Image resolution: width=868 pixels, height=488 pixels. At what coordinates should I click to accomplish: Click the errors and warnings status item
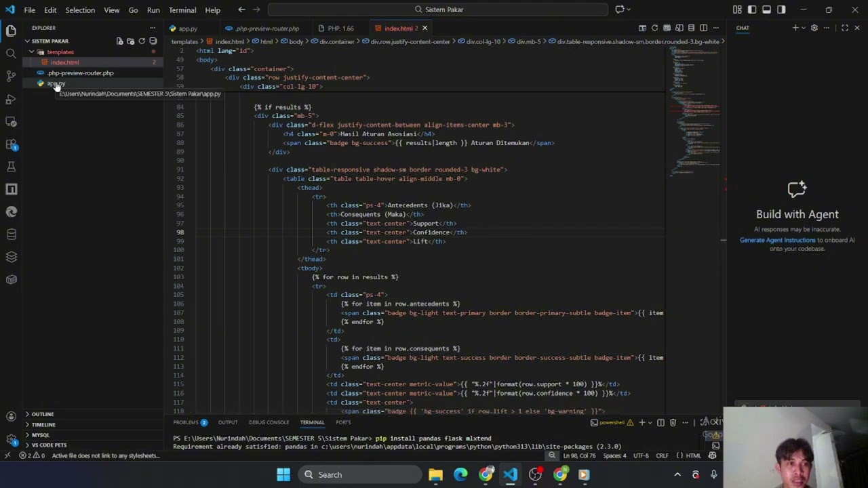point(33,455)
